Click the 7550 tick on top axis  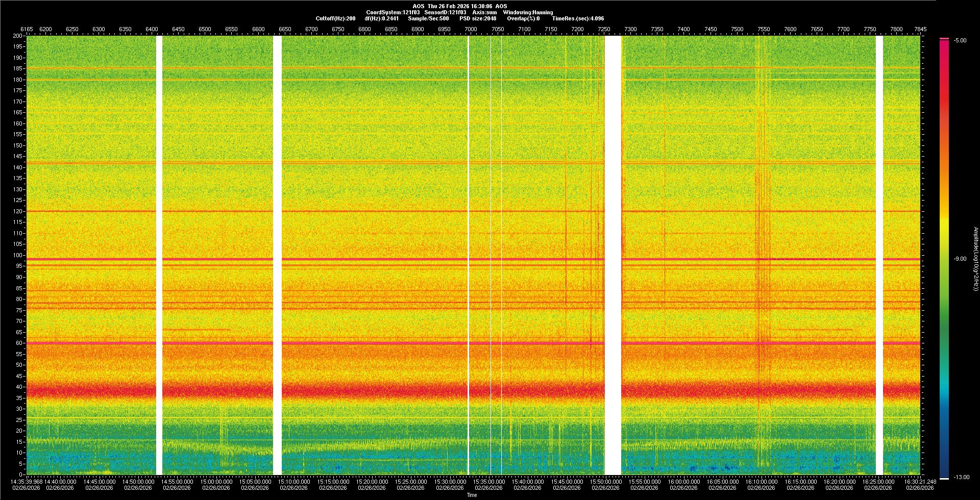(764, 29)
